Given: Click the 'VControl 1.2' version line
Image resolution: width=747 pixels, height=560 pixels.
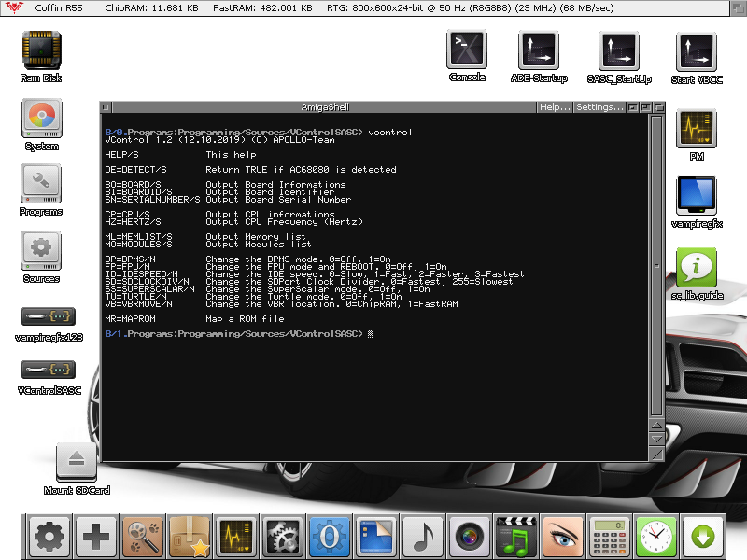Looking at the screenshot, I should [219, 139].
